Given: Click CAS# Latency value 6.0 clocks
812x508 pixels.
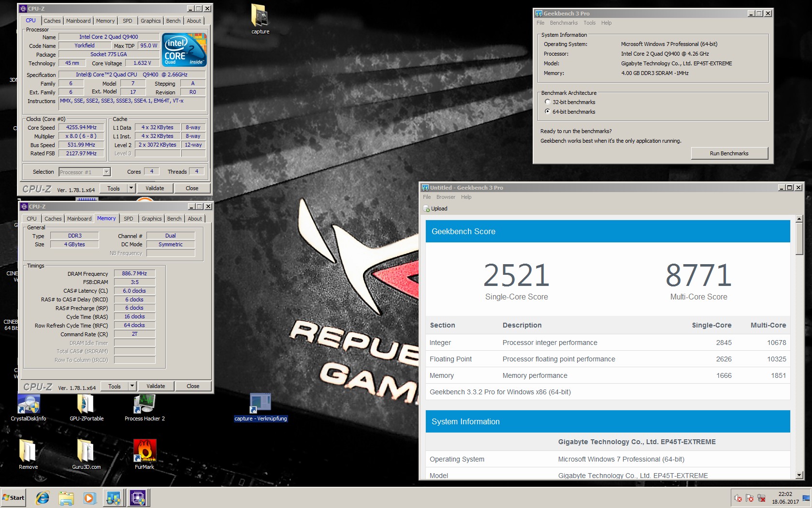Looking at the screenshot, I should pos(134,291).
